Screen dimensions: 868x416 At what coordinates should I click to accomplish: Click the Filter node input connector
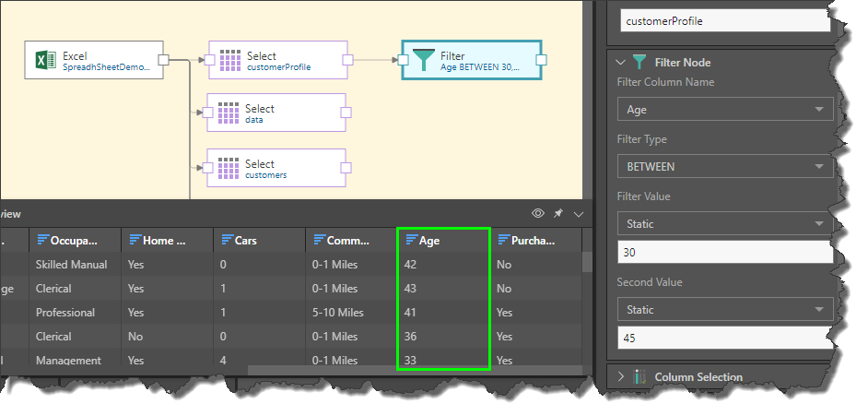(x=403, y=60)
